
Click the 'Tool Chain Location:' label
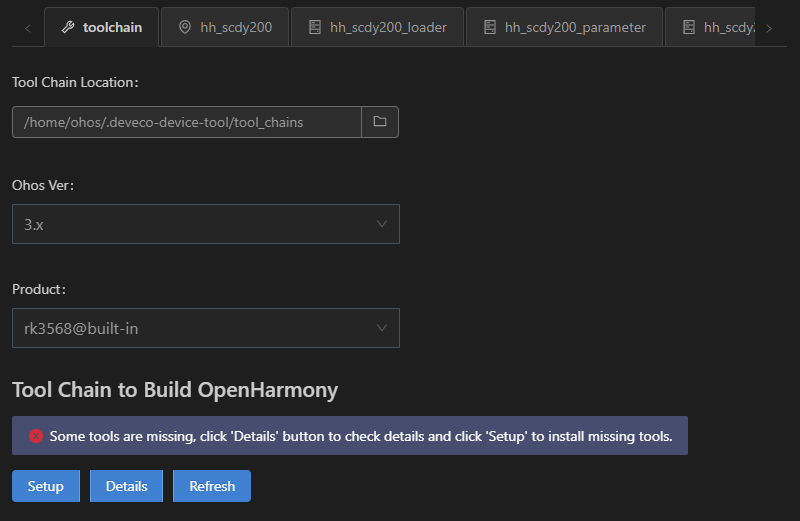[x=75, y=82]
